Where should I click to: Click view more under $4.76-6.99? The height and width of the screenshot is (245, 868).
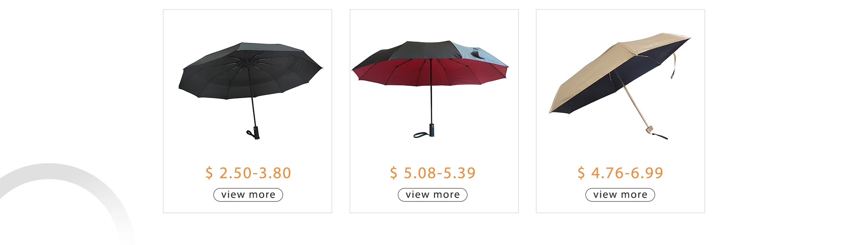coord(620,195)
